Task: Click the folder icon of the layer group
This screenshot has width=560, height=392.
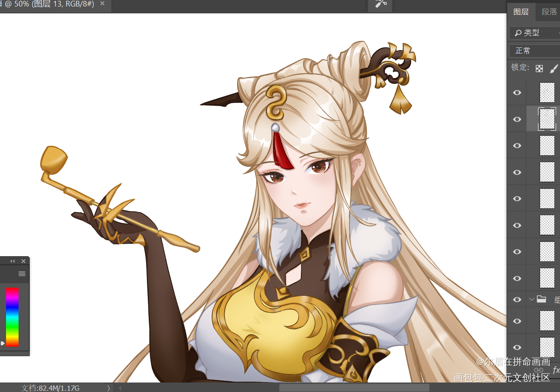Action: tap(541, 299)
